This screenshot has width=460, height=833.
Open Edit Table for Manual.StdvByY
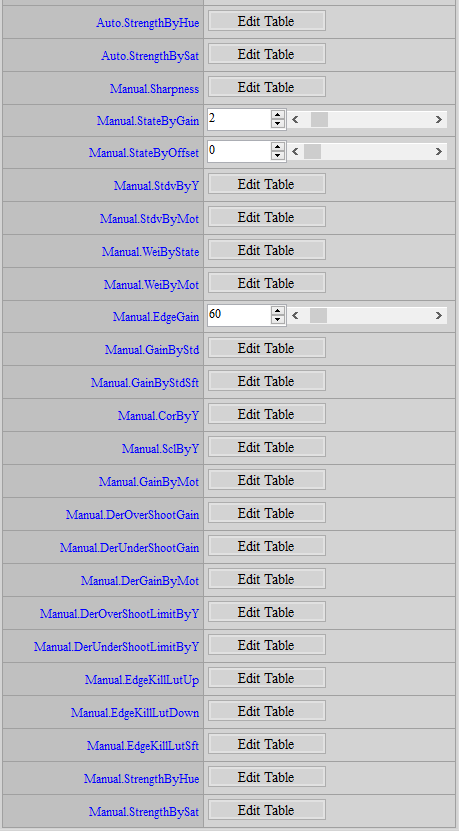tap(267, 184)
